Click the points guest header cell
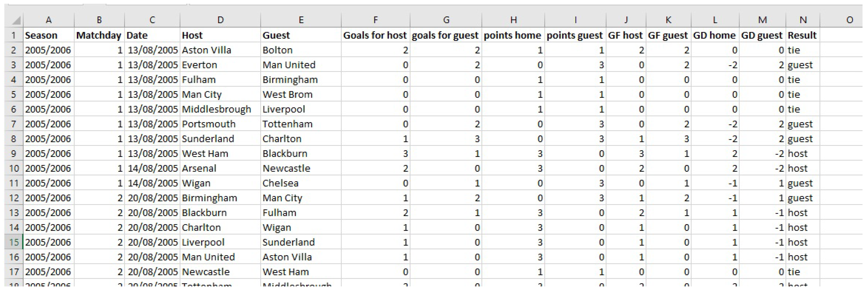868x291 pixels. coord(574,35)
